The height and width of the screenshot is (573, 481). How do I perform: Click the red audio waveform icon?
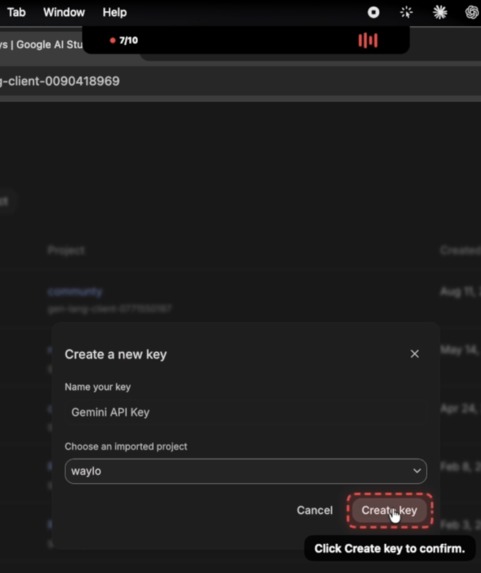[368, 40]
